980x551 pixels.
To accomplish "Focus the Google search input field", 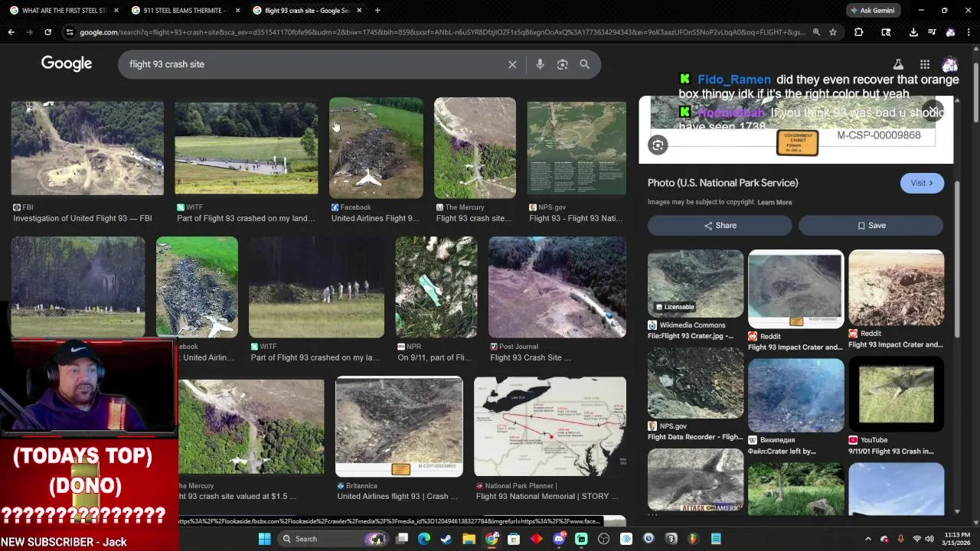I will (314, 64).
